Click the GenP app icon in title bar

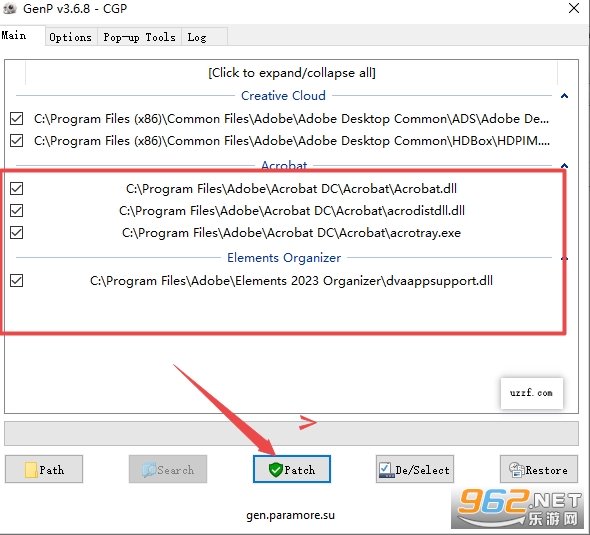point(10,8)
